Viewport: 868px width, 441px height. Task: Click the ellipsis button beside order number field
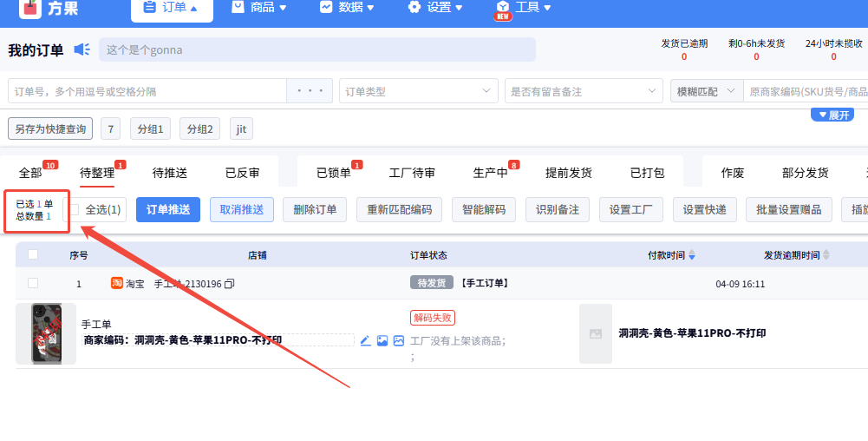click(x=310, y=91)
